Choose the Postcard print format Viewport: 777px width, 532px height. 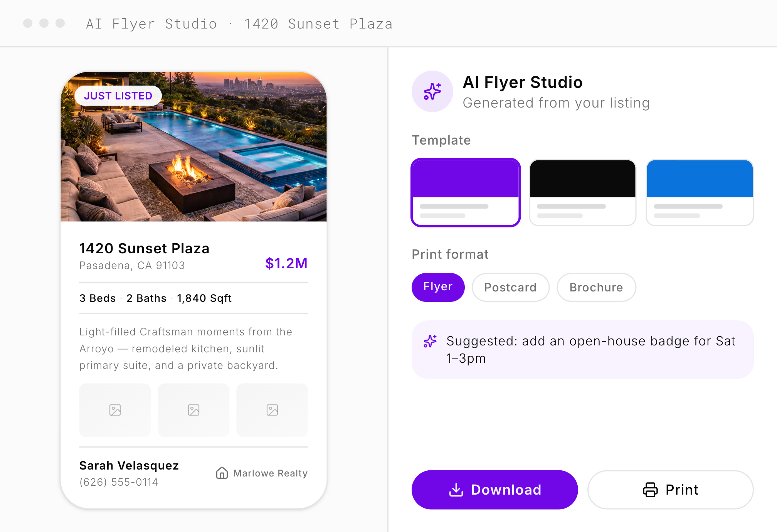pos(510,287)
